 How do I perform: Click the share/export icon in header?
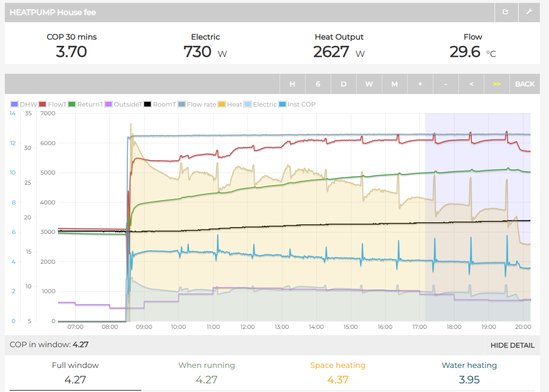506,12
